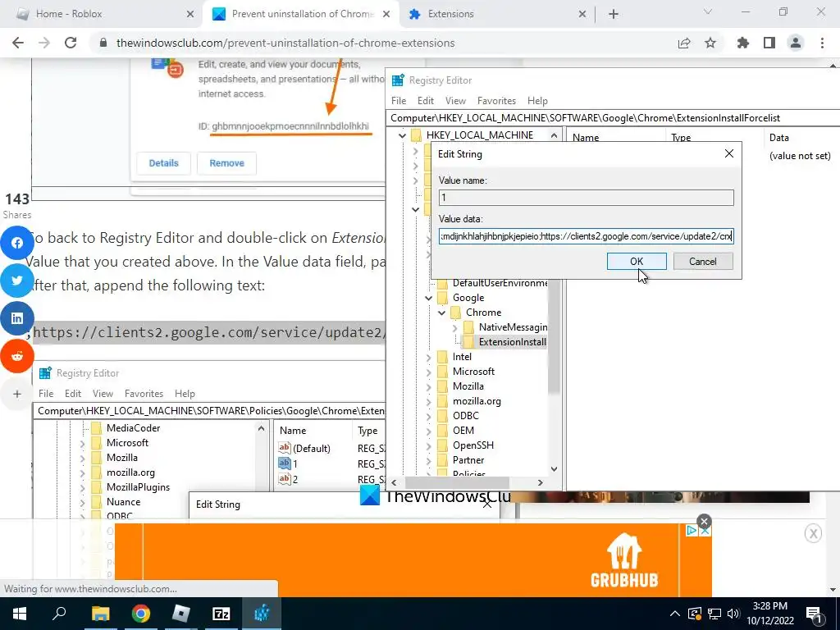This screenshot has width=840, height=630.
Task: Click the clock showing 3:28 PM
Action: (769, 606)
